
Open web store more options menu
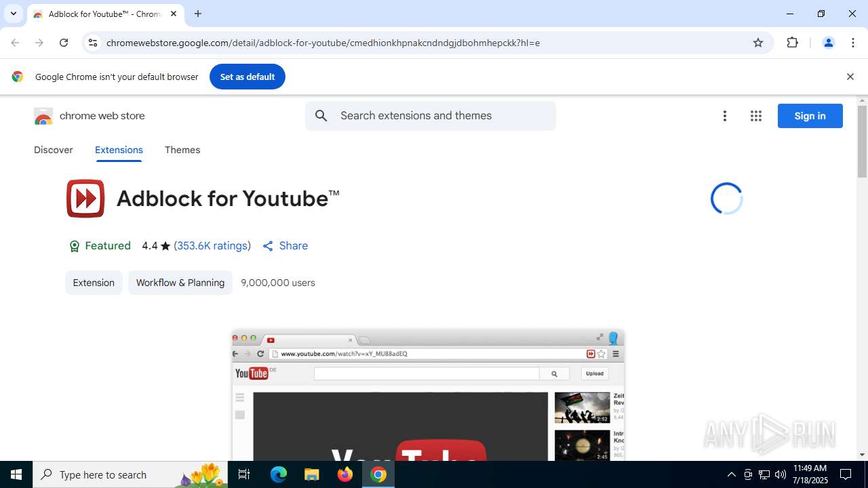pos(725,116)
